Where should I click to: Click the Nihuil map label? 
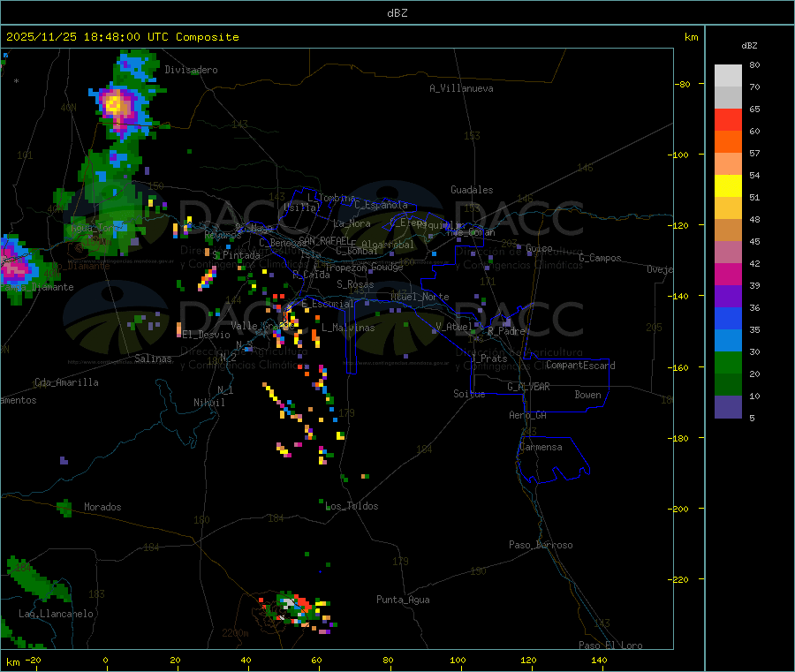[209, 403]
